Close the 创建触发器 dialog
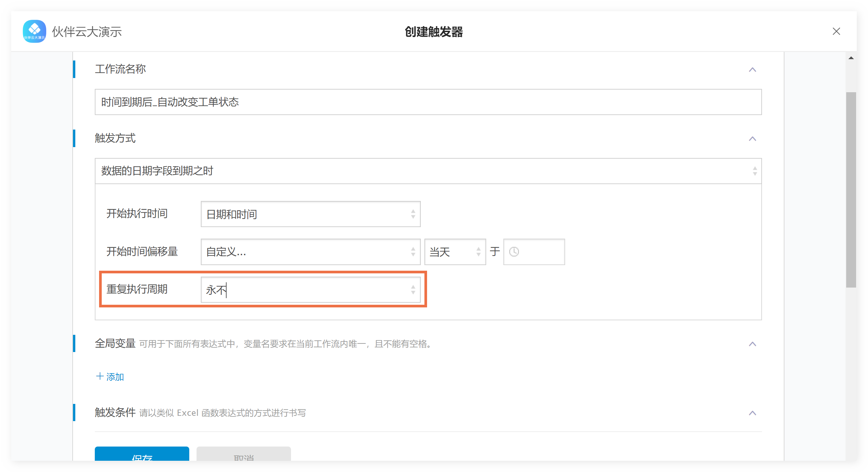868x472 pixels. click(x=836, y=31)
